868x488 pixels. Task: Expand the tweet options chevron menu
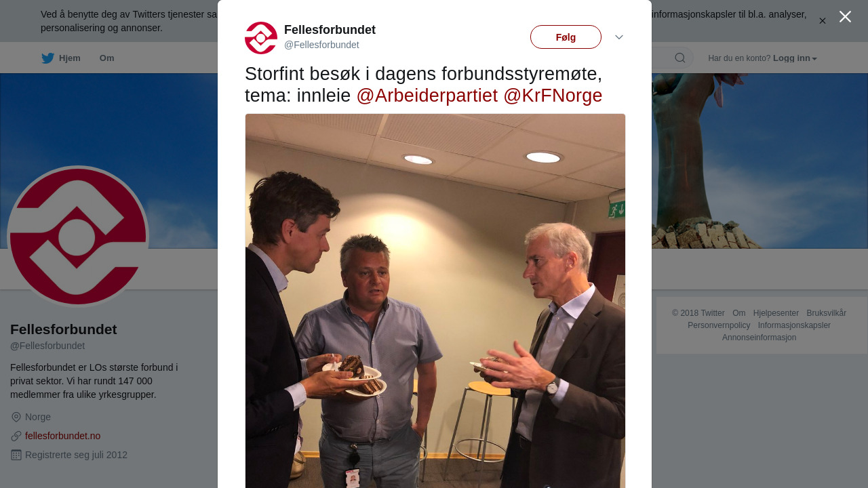(x=619, y=37)
